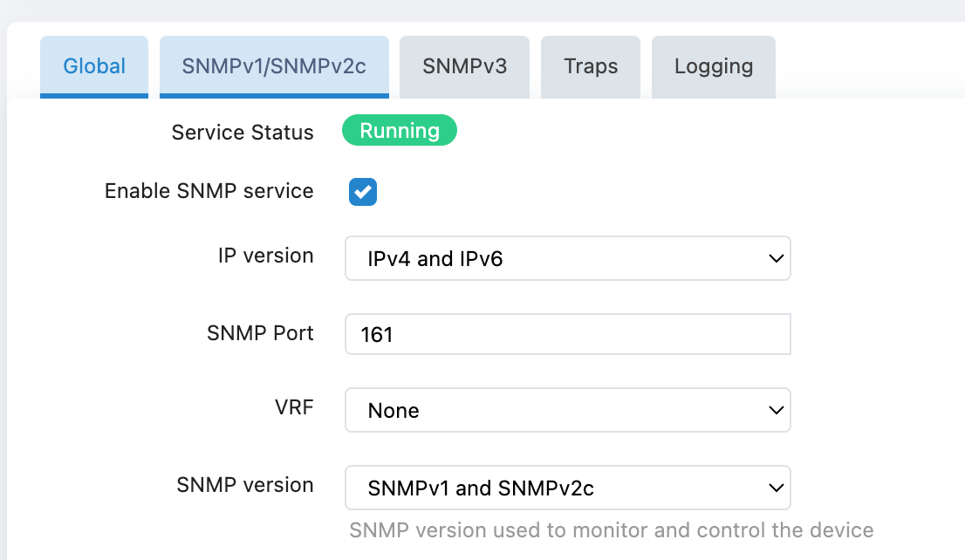Select the Traps tab
The image size is (965, 560).
click(x=591, y=66)
